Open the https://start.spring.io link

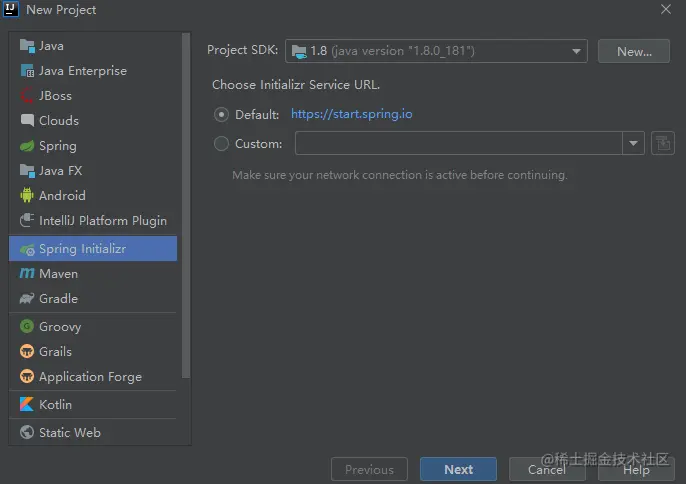tap(352, 114)
